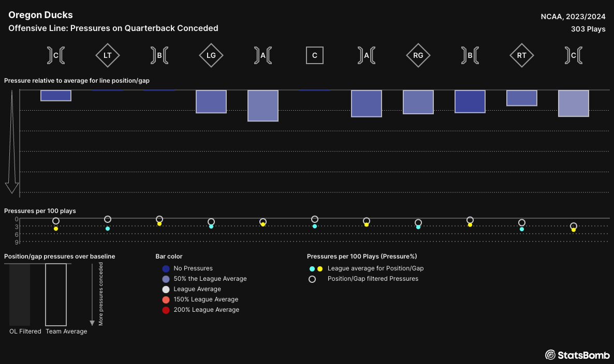Viewport: 614px width, 364px height.
Task: Click the white circle marker below LT
Action: pos(107,219)
